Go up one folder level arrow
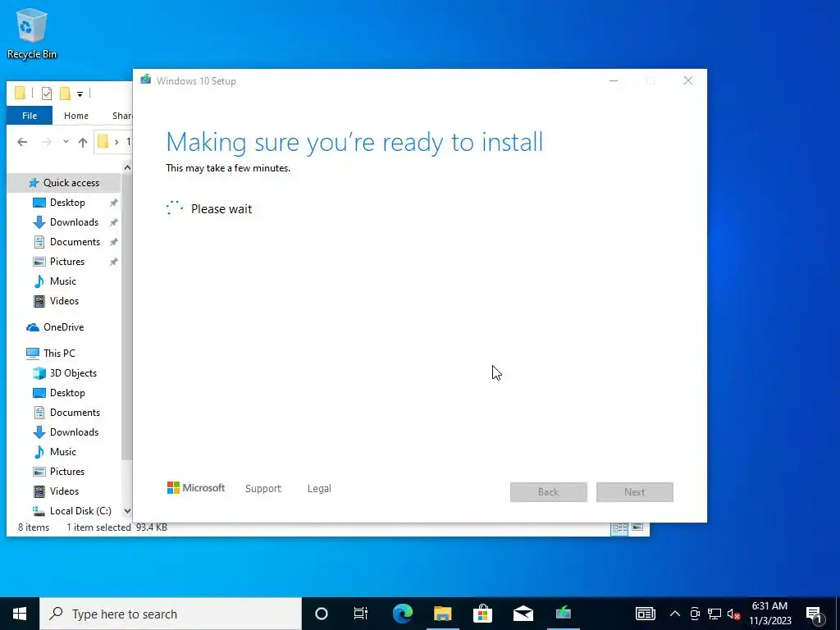This screenshot has width=840, height=630. pyautogui.click(x=83, y=142)
